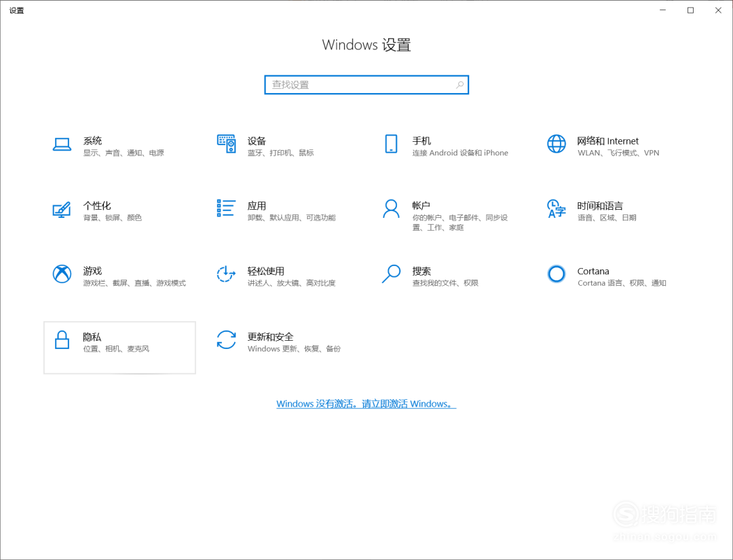This screenshot has height=560, width=733.
Task: Select the Cortana heading text
Action: click(x=593, y=271)
